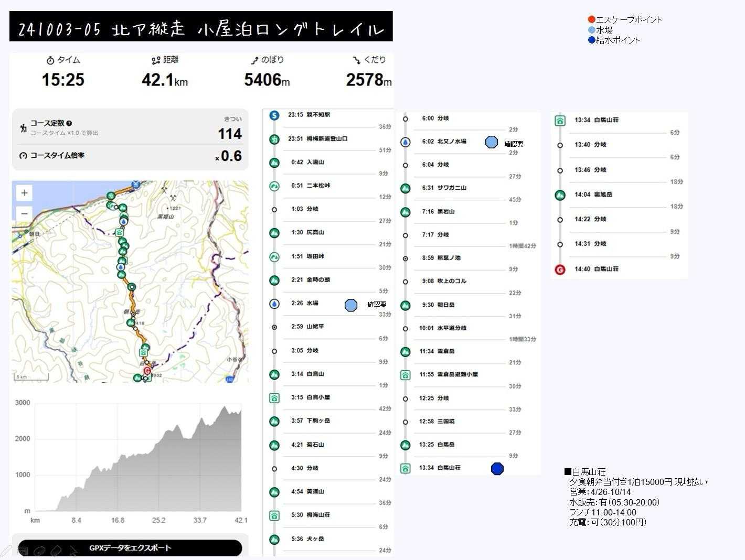Viewport: 745px width, 560px height.
Task: Export GPX data with the black button
Action: click(x=130, y=548)
